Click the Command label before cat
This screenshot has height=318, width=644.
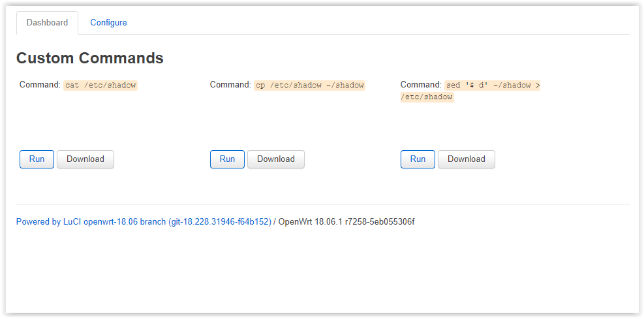[x=40, y=85]
